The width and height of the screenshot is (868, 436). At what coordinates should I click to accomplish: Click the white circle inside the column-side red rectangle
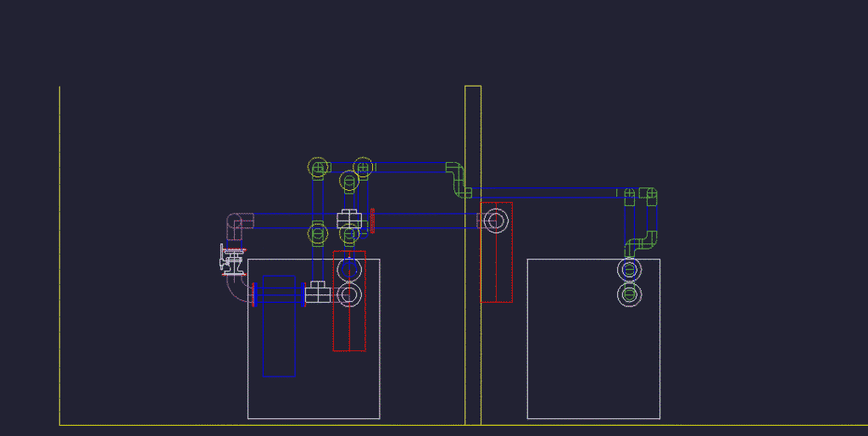click(496, 222)
